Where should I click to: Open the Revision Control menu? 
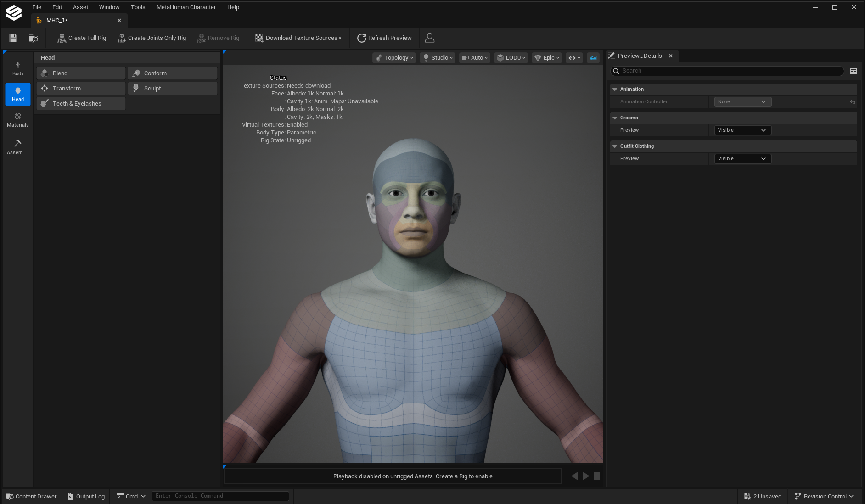click(824, 497)
